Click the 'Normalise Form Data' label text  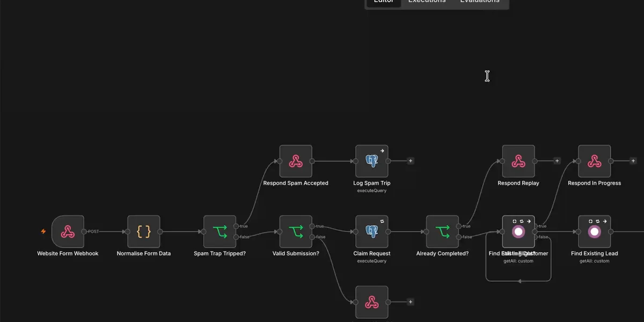click(144, 253)
